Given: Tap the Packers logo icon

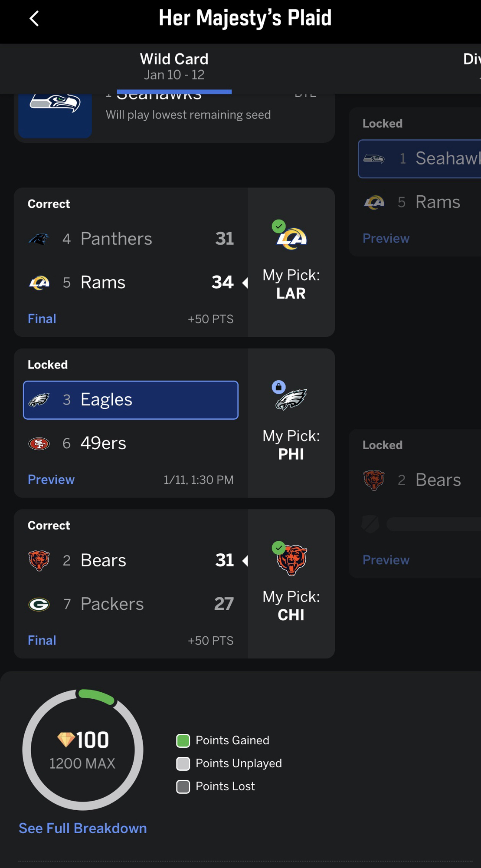Looking at the screenshot, I should tap(39, 604).
